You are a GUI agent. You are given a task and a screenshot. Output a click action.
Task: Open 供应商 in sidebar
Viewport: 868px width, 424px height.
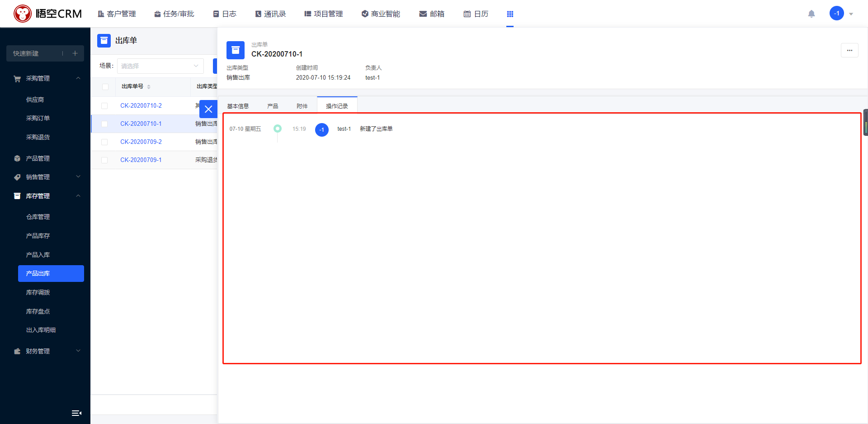[x=35, y=100]
